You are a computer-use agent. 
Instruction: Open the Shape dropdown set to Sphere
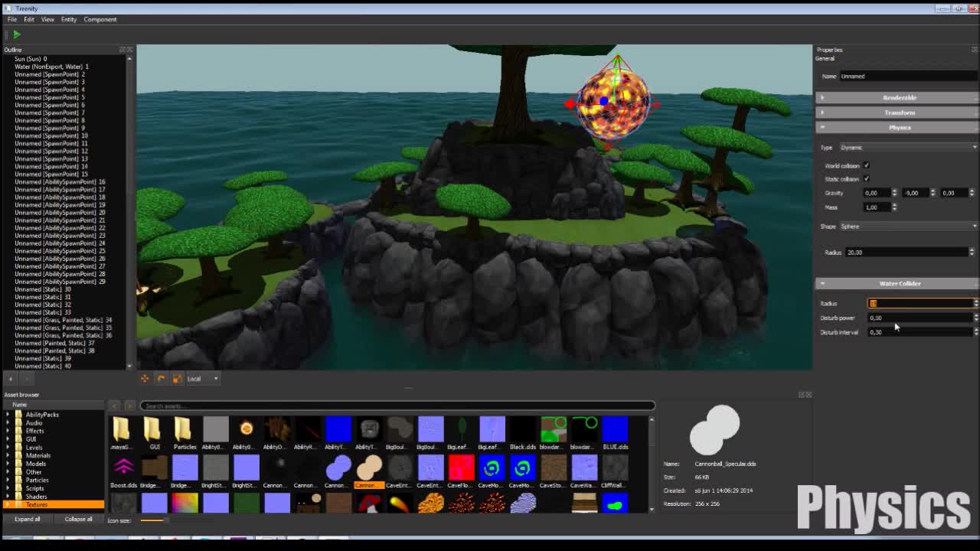[x=908, y=227]
